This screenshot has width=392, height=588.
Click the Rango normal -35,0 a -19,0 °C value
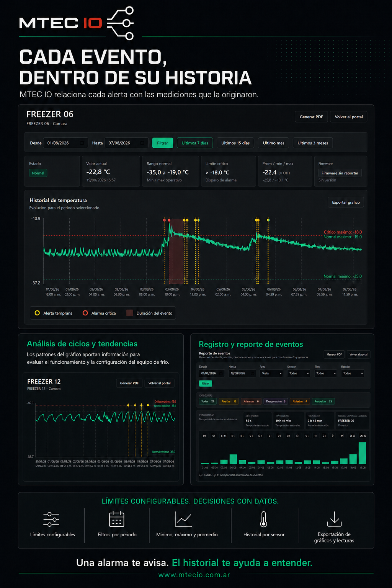[168, 172]
